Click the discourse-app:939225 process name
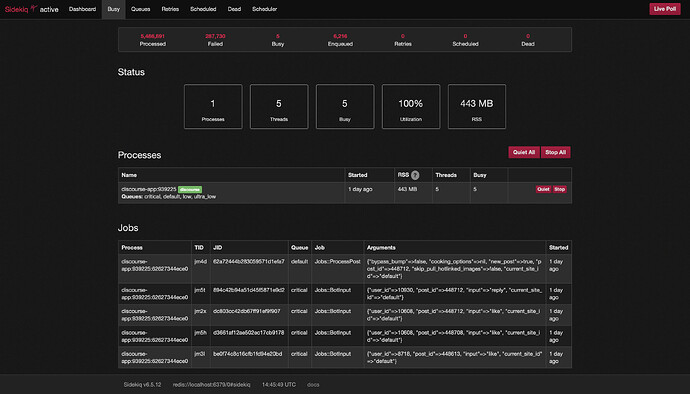Image resolution: width=690 pixels, height=394 pixels. point(149,189)
